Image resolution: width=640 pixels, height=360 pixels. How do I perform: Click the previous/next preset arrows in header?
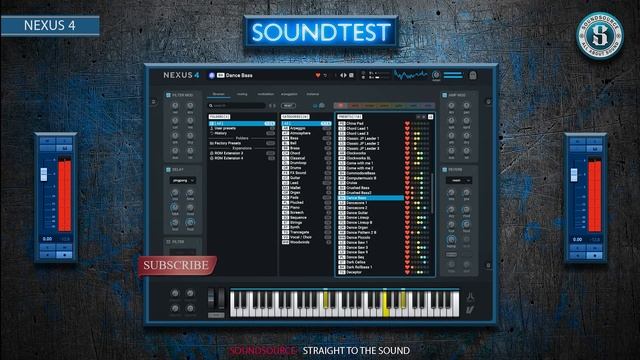point(343,76)
